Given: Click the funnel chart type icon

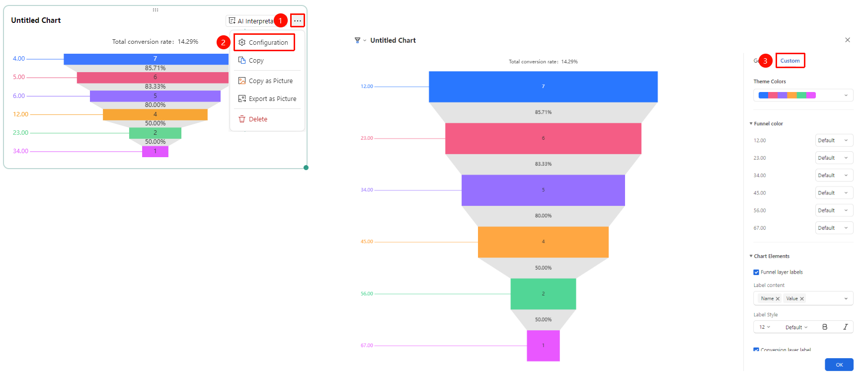Looking at the screenshot, I should (x=357, y=40).
